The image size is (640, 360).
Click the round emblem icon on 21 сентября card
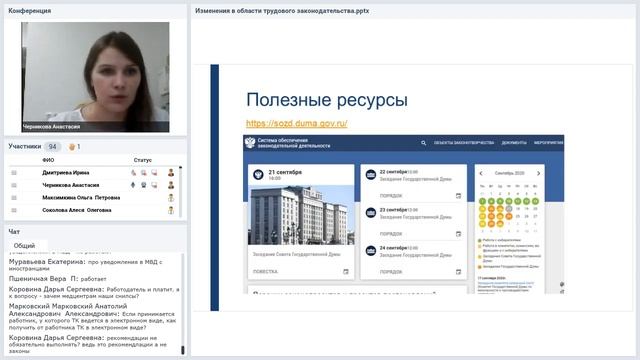click(x=258, y=175)
